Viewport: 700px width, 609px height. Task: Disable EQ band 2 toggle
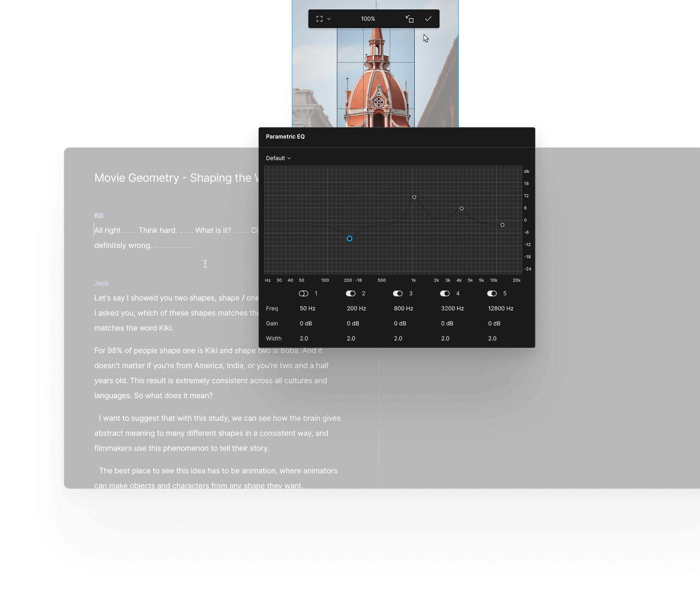(350, 293)
